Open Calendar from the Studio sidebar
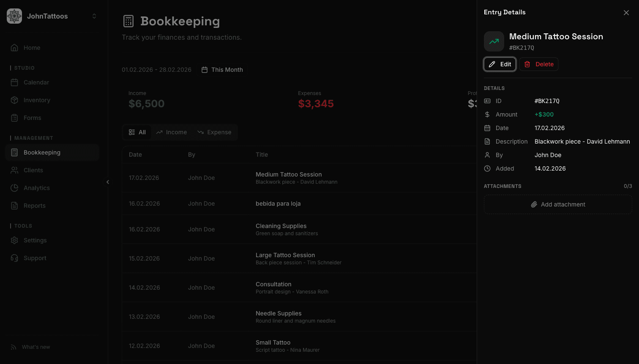 tap(36, 82)
